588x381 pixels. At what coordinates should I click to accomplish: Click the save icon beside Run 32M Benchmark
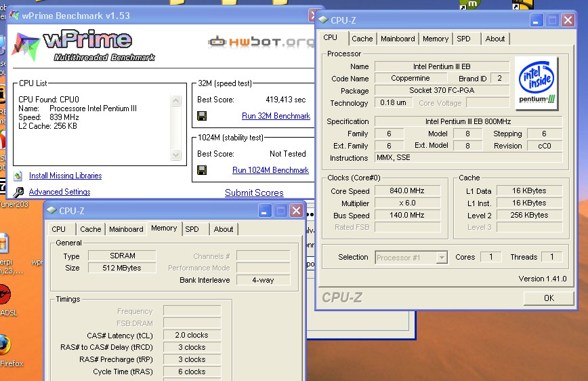click(202, 116)
